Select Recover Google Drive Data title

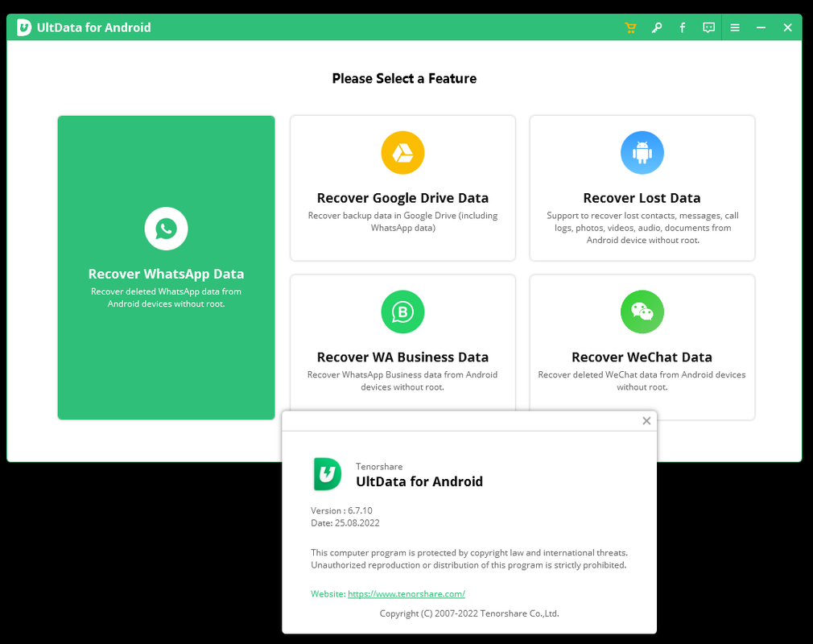pyautogui.click(x=402, y=198)
